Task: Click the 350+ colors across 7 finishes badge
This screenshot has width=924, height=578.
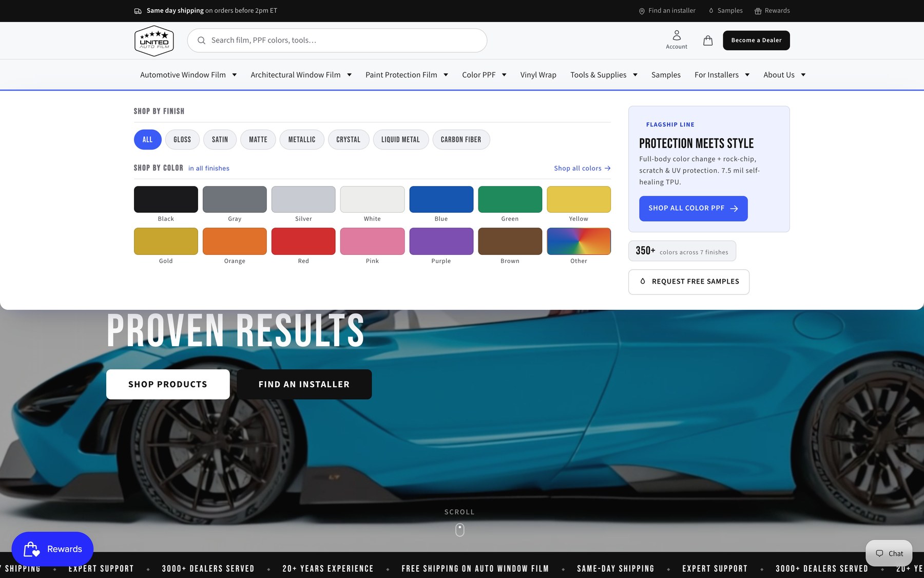Action: 682,251
